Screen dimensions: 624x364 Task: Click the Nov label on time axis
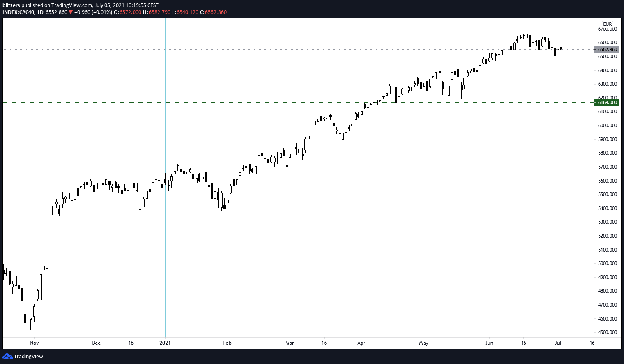click(35, 343)
